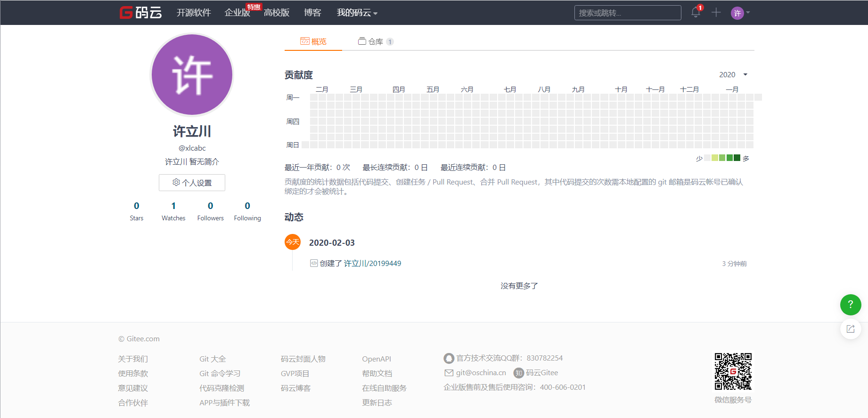View the Following count link
Screen dimensions: 868x418
[247, 211]
